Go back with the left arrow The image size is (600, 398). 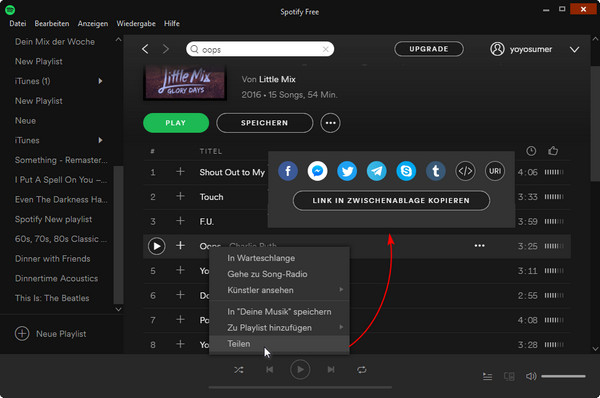[x=145, y=49]
